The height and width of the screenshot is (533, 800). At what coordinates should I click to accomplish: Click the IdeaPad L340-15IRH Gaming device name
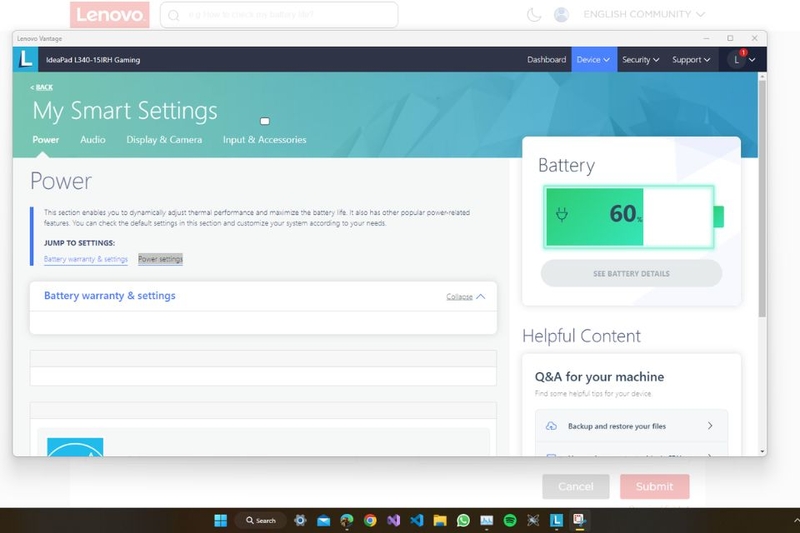(93, 60)
